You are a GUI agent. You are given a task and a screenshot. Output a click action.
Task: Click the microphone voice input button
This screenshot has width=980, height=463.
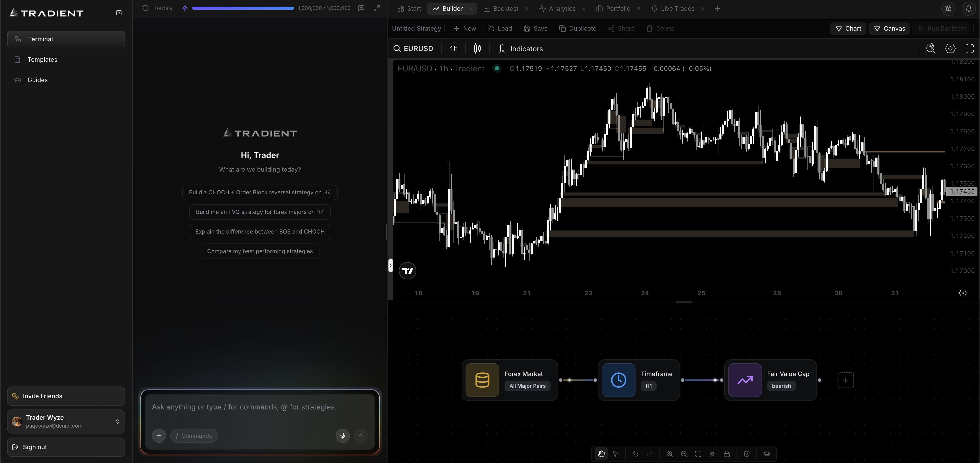[343, 436]
